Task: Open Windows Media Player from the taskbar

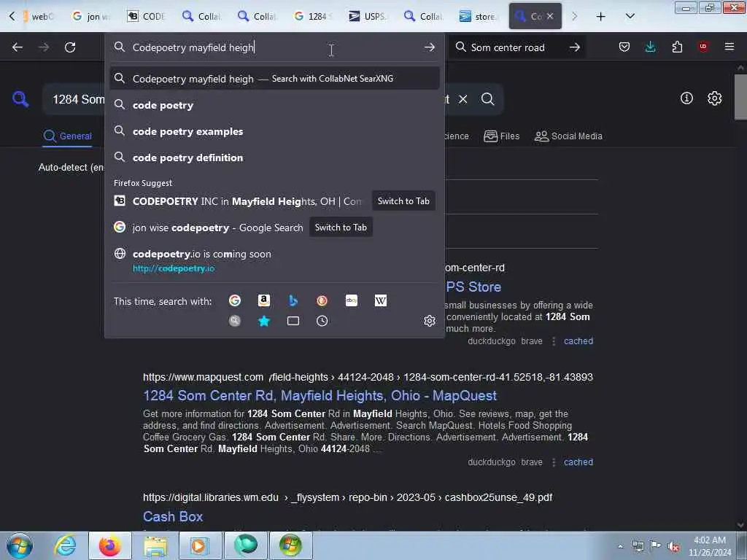Action: [x=199, y=545]
